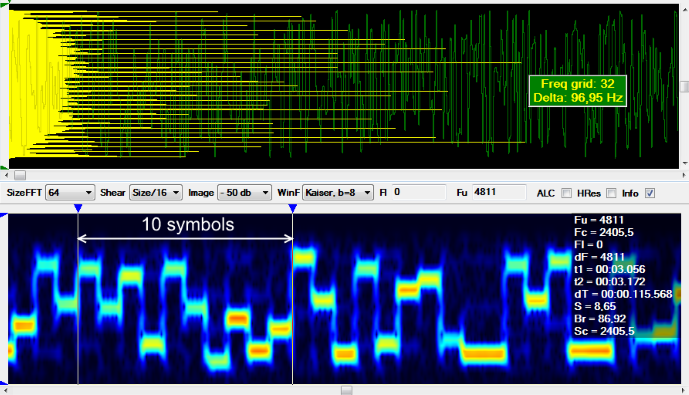
Task: Open the Image dropdown showing -50 db
Action: click(244, 192)
